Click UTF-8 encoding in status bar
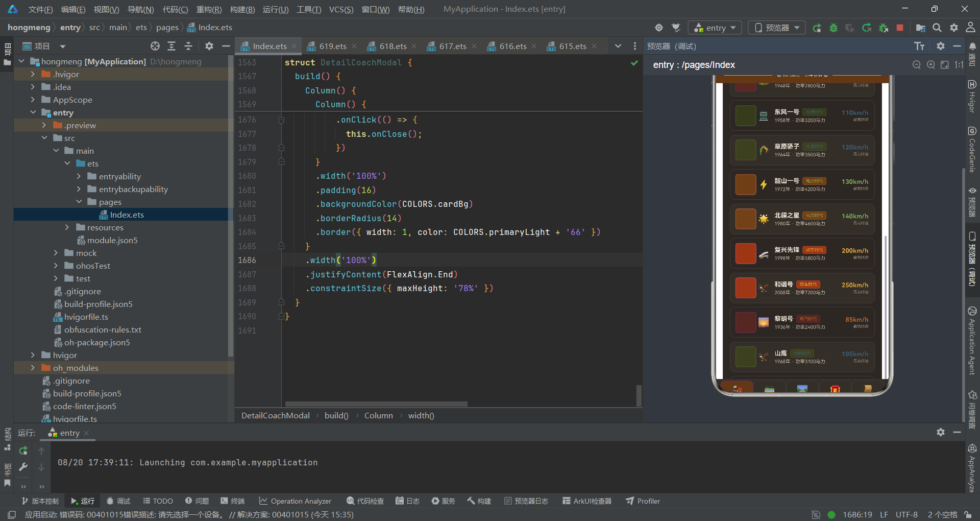This screenshot has height=521, width=980. coord(906,515)
